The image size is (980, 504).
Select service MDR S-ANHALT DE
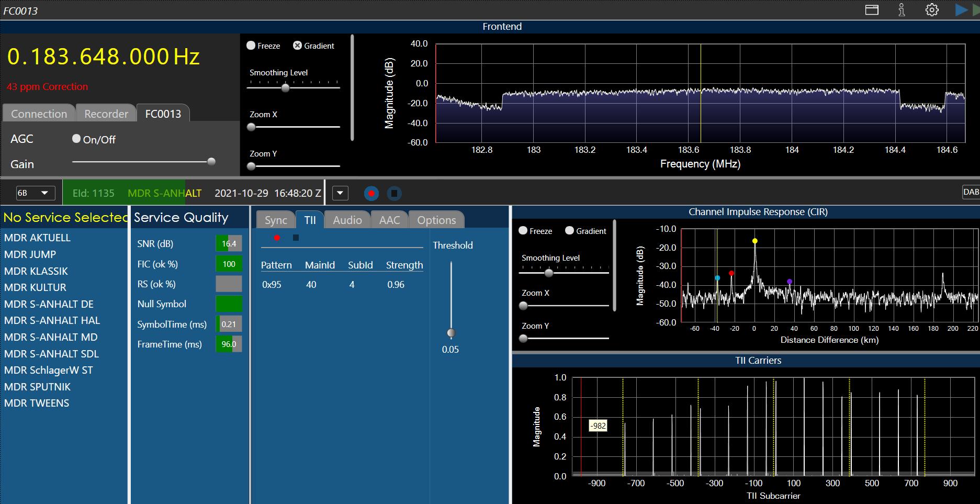(49, 304)
